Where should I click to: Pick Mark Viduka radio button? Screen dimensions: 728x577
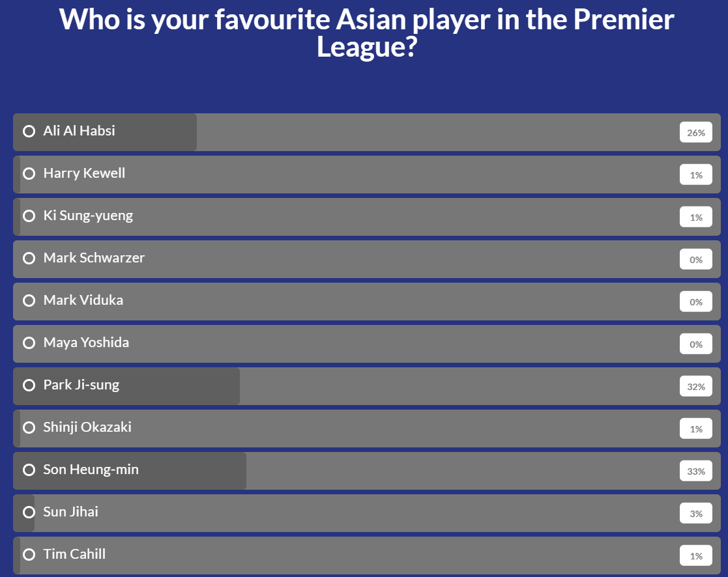pos(29,301)
